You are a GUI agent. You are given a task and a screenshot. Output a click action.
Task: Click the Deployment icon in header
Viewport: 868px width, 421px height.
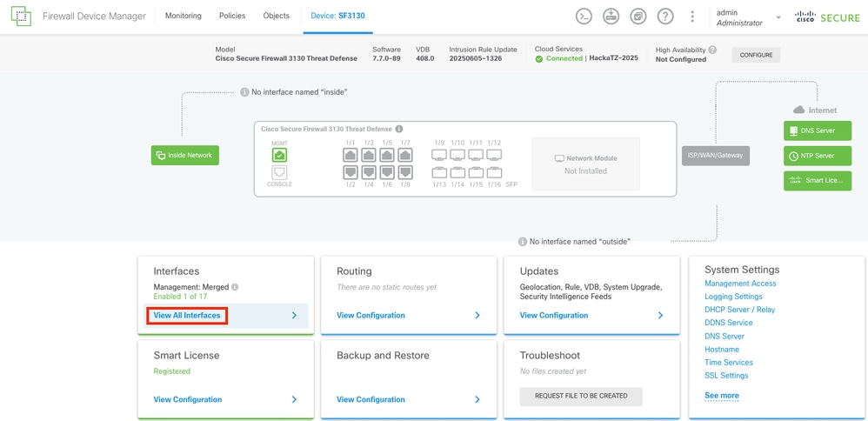tap(611, 16)
